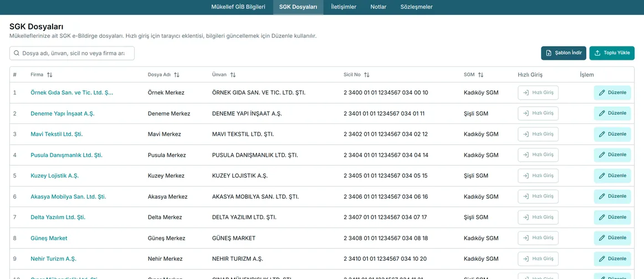Sort by SGM column arrows
Viewport: 644px width, 279px height.
[481, 75]
